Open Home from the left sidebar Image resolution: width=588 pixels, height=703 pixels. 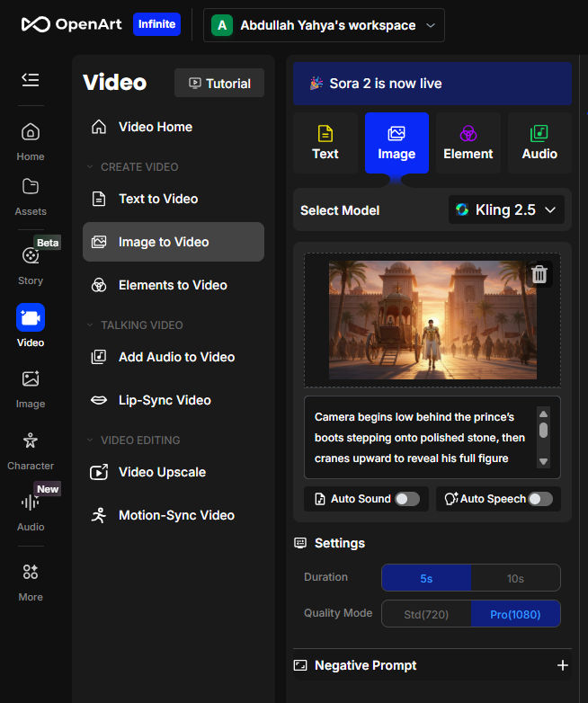(31, 141)
